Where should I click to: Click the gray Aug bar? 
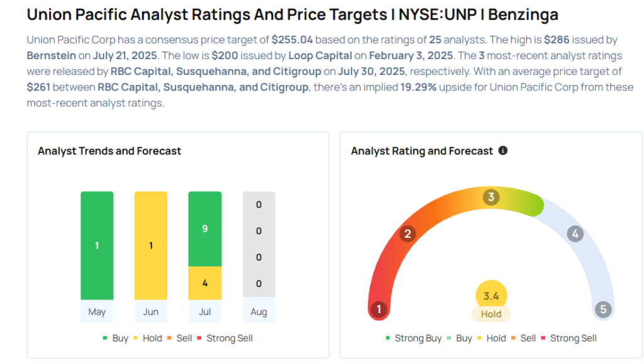click(259, 244)
